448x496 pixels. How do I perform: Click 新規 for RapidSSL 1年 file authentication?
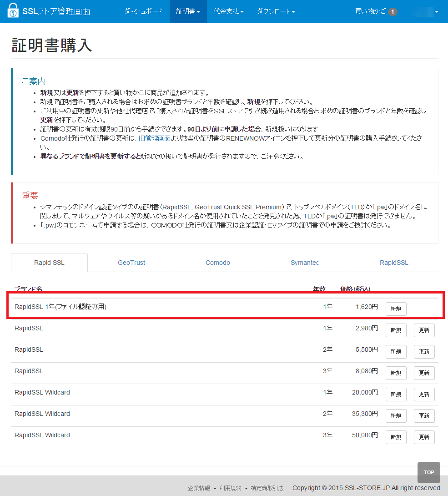pyautogui.click(x=396, y=309)
